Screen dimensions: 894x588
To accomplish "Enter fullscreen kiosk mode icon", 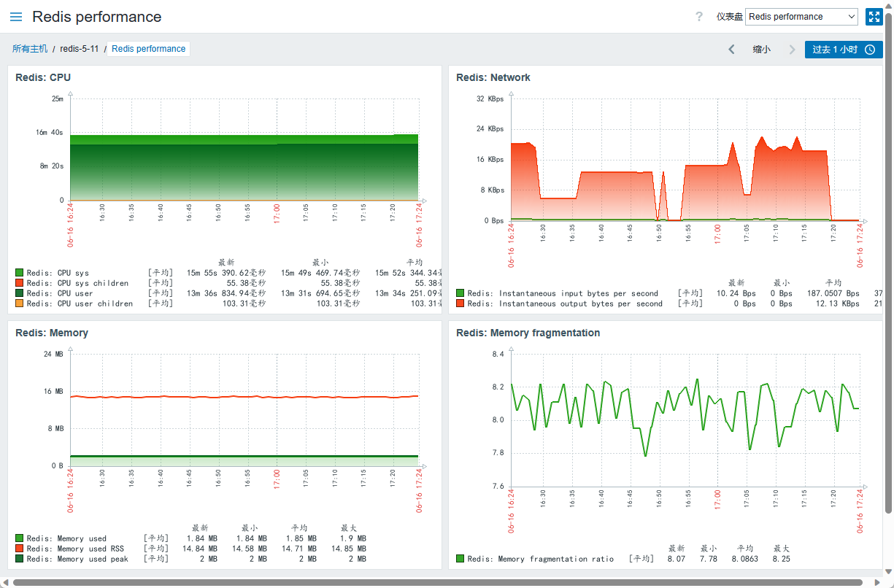I will click(x=874, y=17).
